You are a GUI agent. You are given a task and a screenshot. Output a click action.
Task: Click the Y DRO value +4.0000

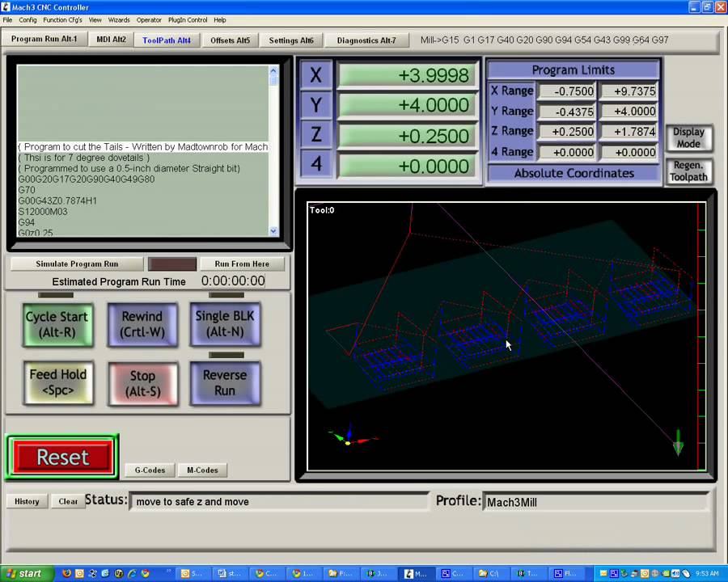407,105
